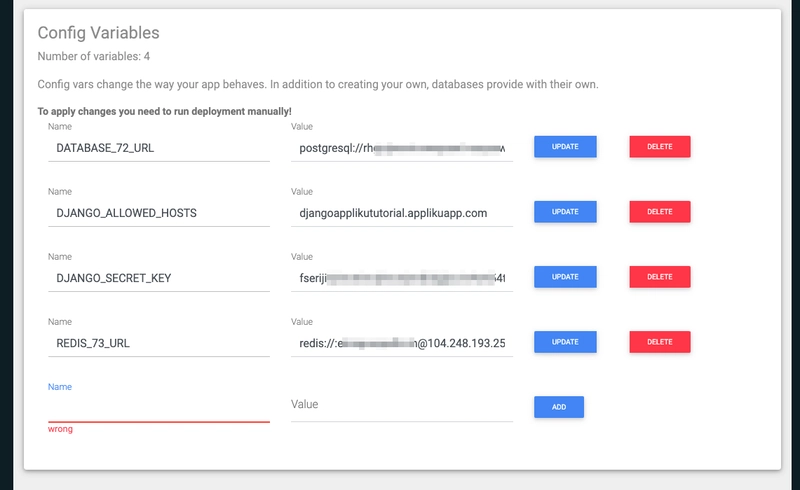Delete the REDIS_73_URL variable

[x=660, y=342]
